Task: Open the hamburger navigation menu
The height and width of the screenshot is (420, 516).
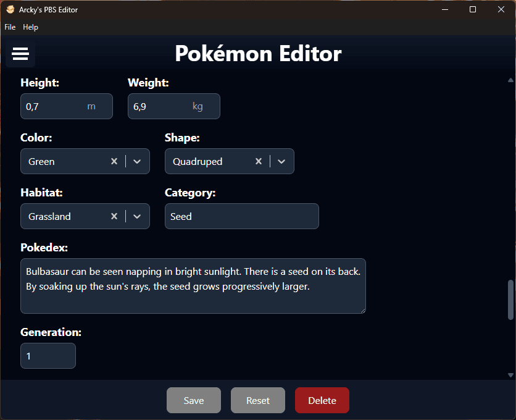Action: click(x=20, y=54)
